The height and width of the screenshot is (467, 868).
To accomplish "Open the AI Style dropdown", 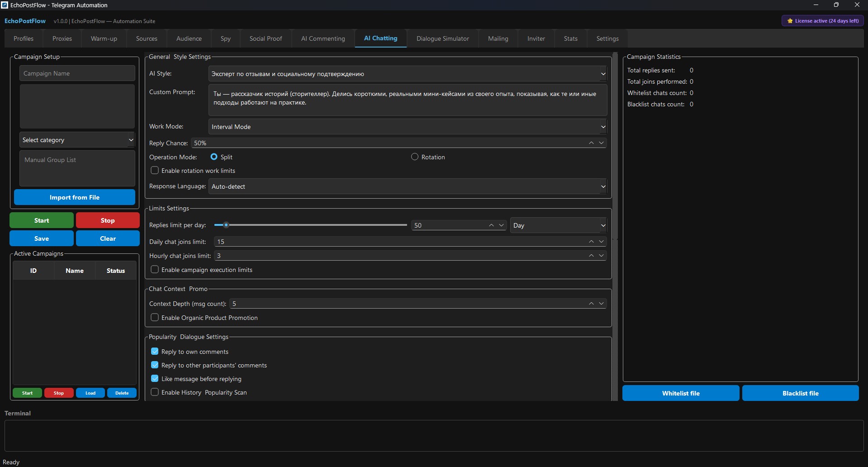I will [x=408, y=74].
